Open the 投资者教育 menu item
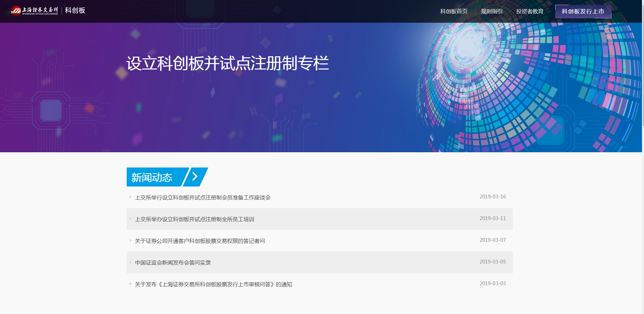644x314 pixels. [529, 12]
